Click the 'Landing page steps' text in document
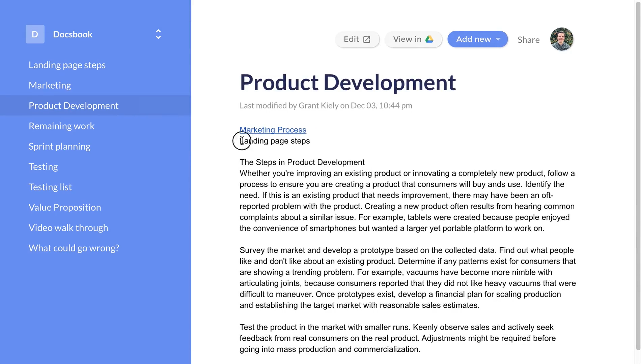This screenshot has width=641, height=364. tap(275, 141)
